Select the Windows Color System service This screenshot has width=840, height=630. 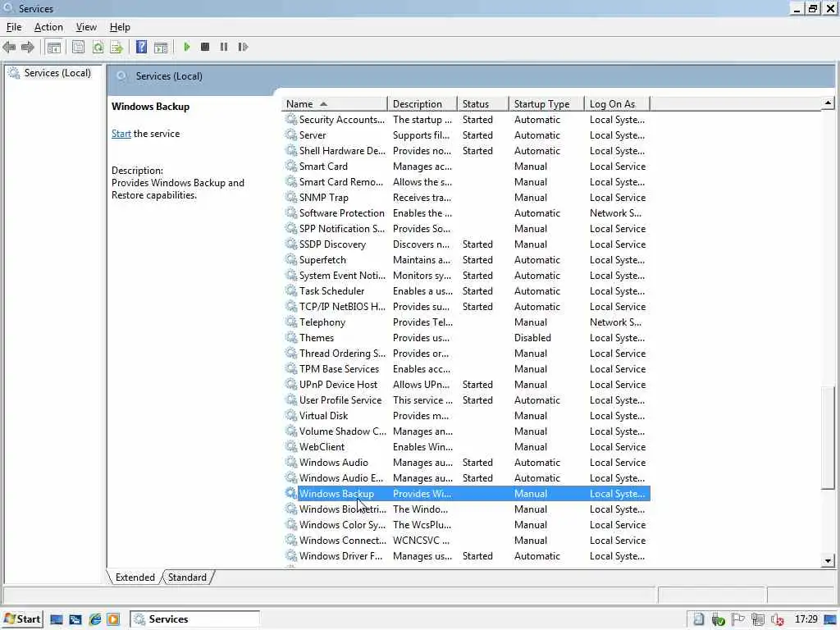tap(467, 524)
